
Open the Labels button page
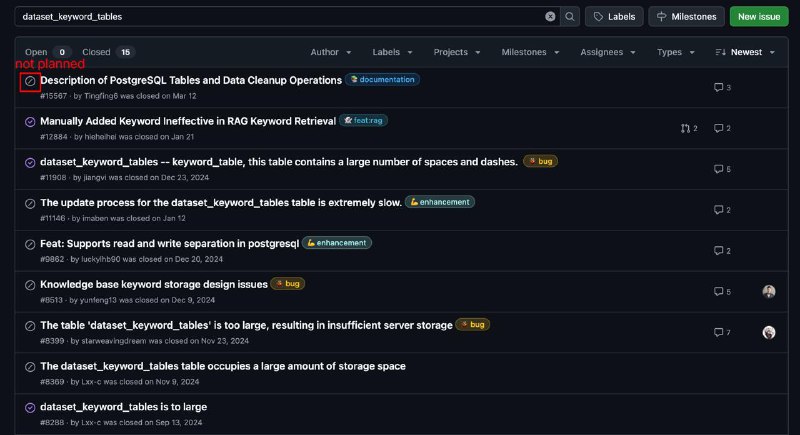pos(614,16)
